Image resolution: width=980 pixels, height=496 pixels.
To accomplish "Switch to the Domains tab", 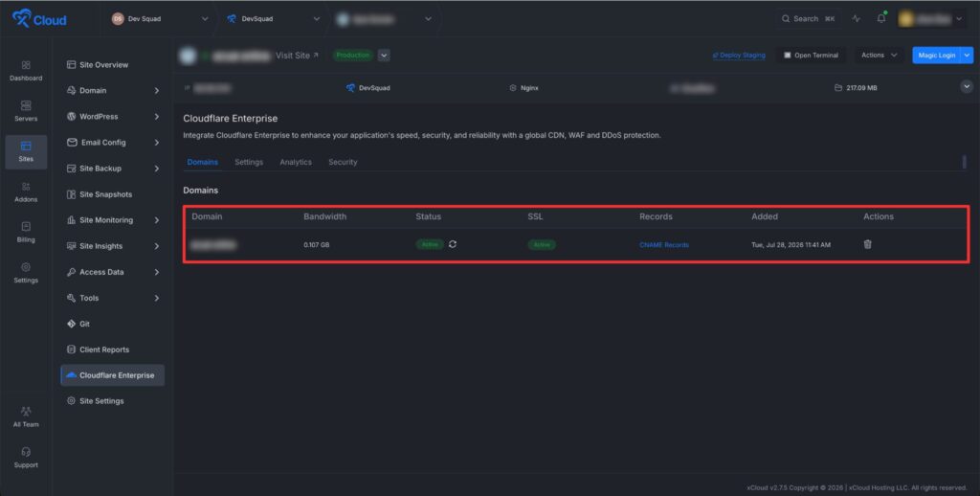I will [203, 162].
